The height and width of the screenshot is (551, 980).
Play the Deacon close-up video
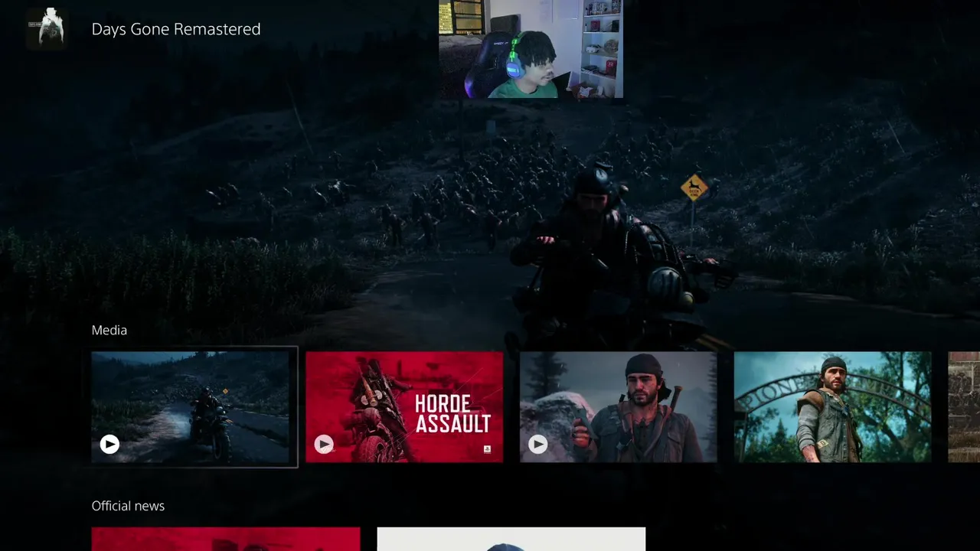tap(538, 444)
